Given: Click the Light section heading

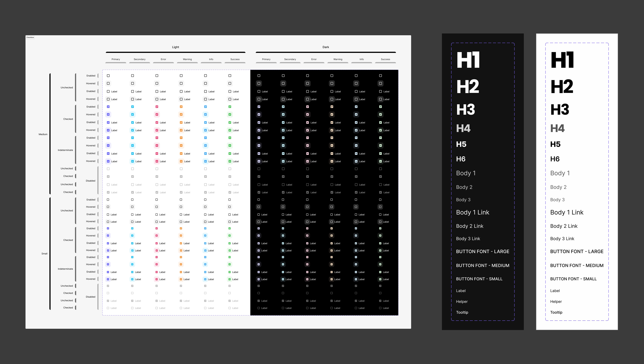Looking at the screenshot, I should coord(175,47).
